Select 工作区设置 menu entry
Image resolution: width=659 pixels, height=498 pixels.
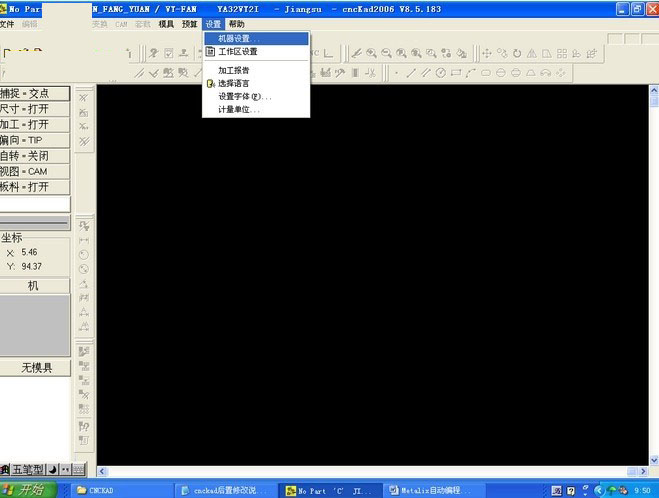pos(256,52)
